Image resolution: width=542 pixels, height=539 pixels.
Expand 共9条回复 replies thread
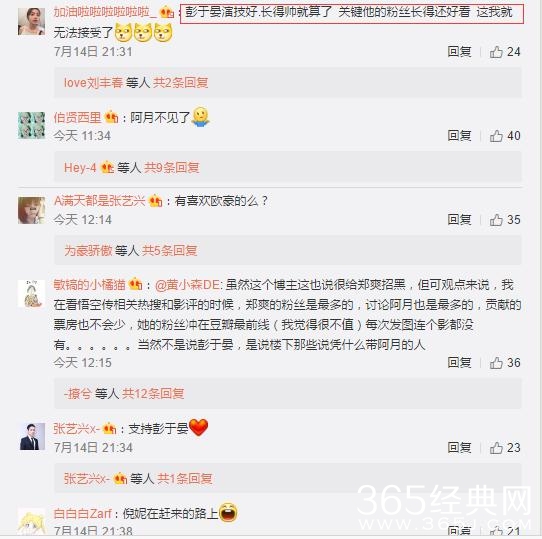pos(171,168)
